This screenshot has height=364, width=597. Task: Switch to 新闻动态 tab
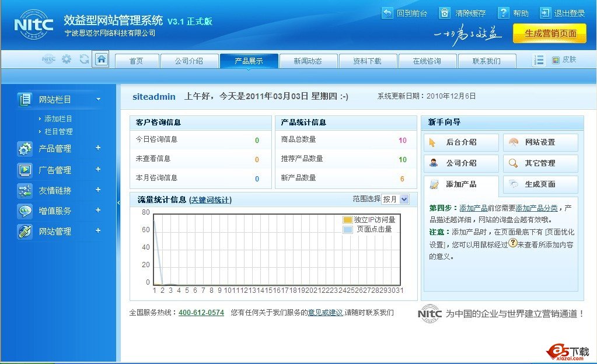tap(308, 61)
